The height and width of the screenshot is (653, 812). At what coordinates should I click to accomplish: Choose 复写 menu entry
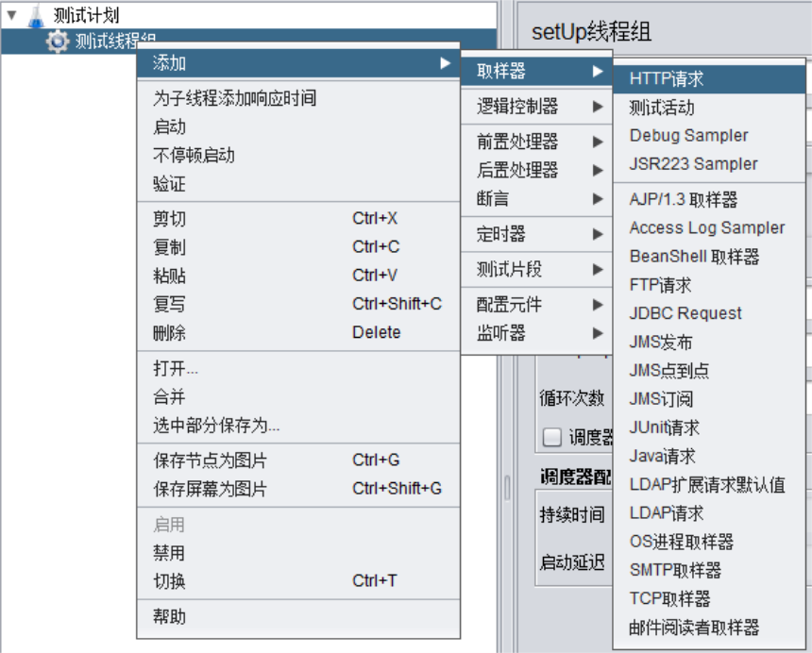click(x=298, y=304)
